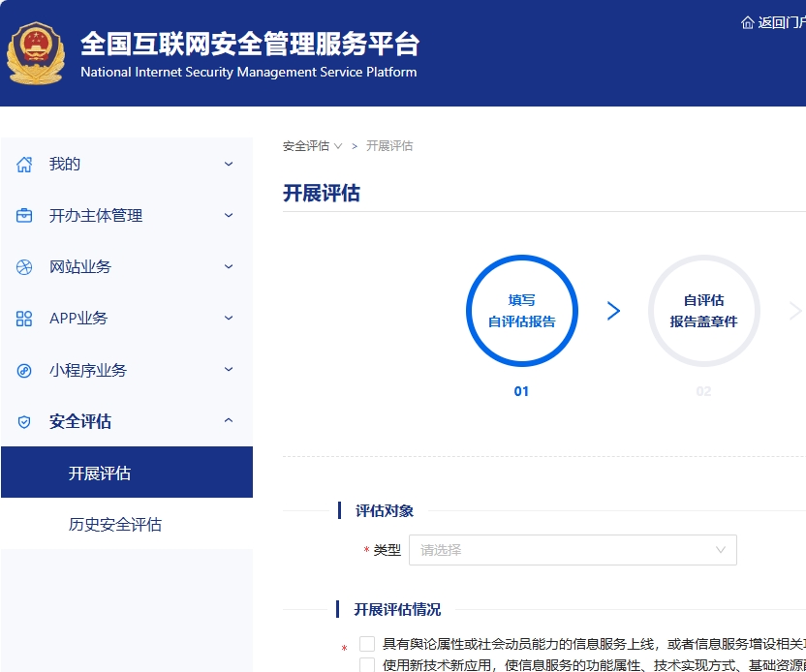Select 历史安全评估 in the sidebar

tap(115, 525)
